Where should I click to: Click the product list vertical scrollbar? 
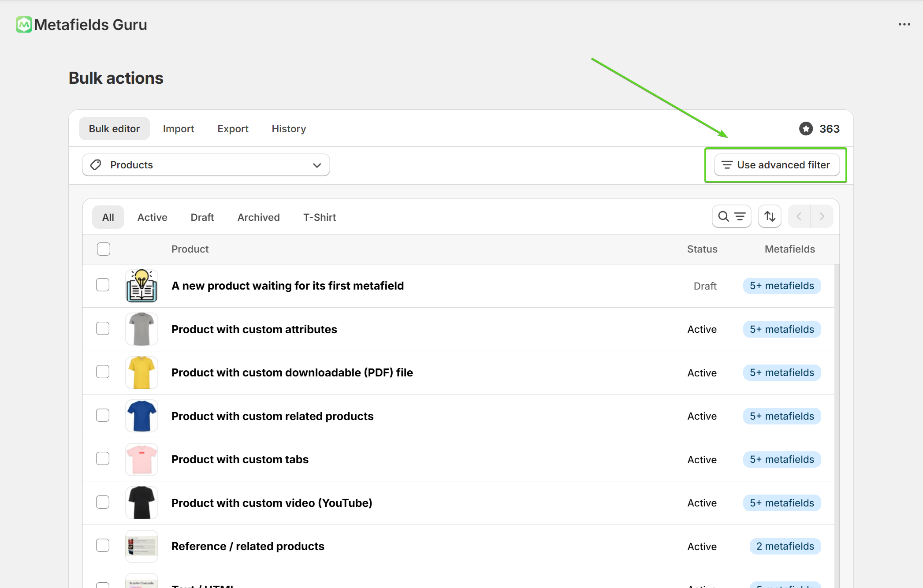coord(837,397)
